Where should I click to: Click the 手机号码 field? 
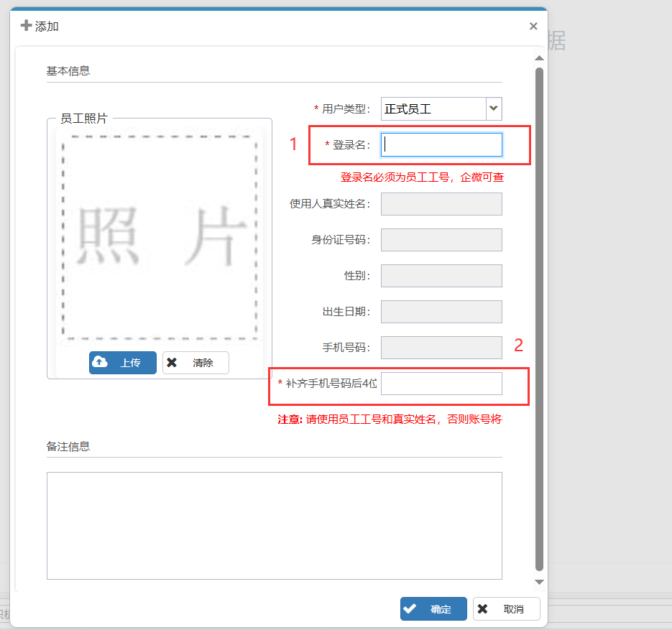441,348
